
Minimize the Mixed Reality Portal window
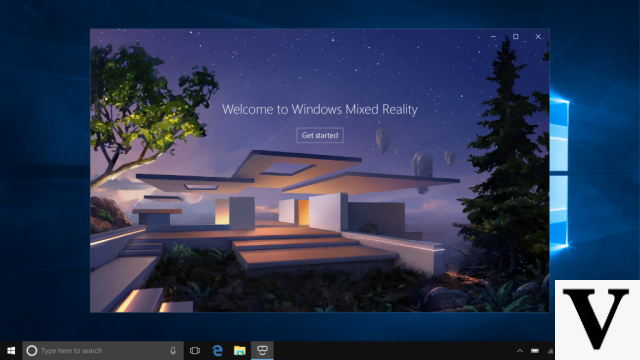[493, 37]
